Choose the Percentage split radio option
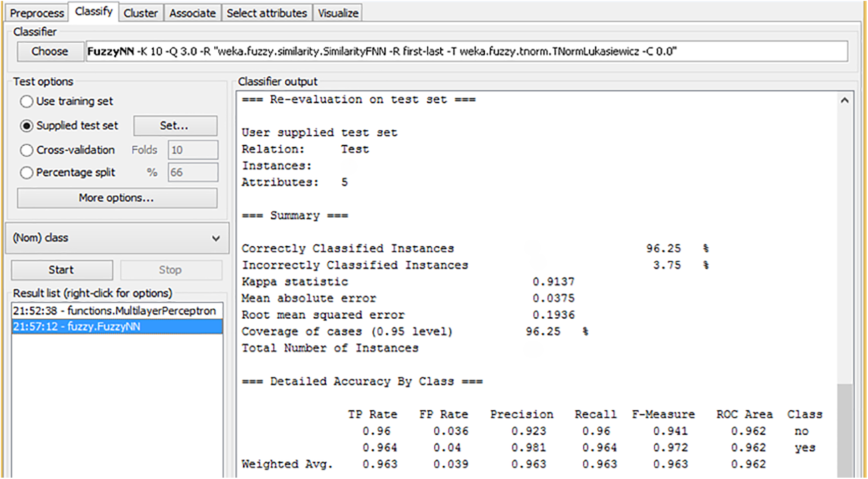 tap(27, 173)
